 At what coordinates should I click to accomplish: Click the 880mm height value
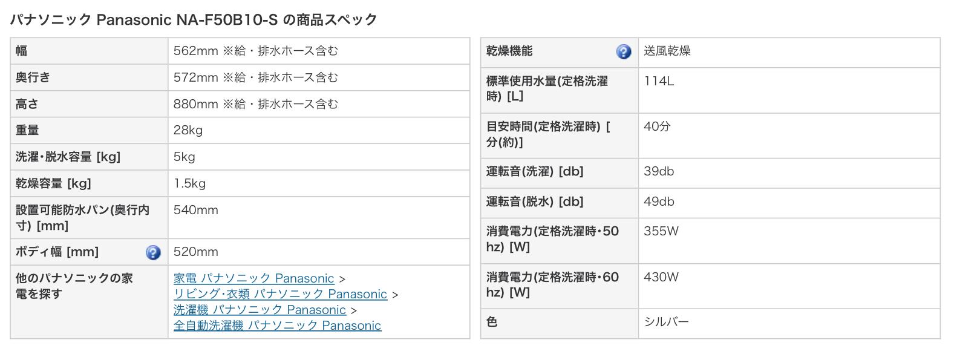(195, 104)
